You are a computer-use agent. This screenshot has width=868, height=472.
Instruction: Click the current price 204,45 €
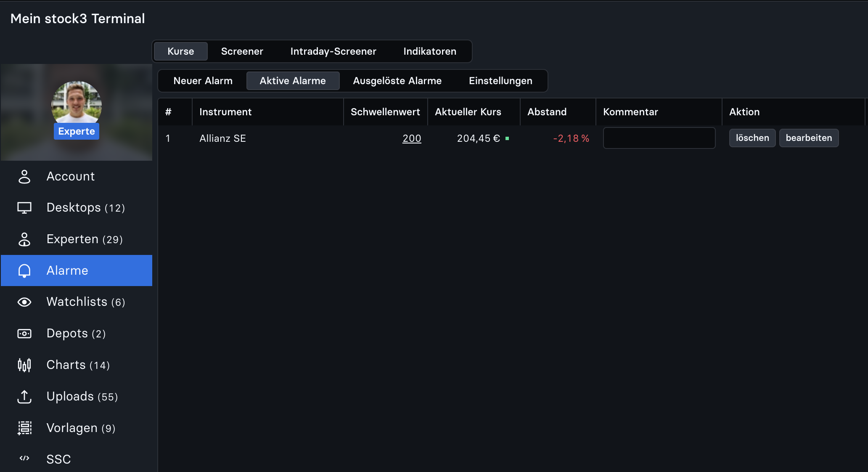coord(479,138)
